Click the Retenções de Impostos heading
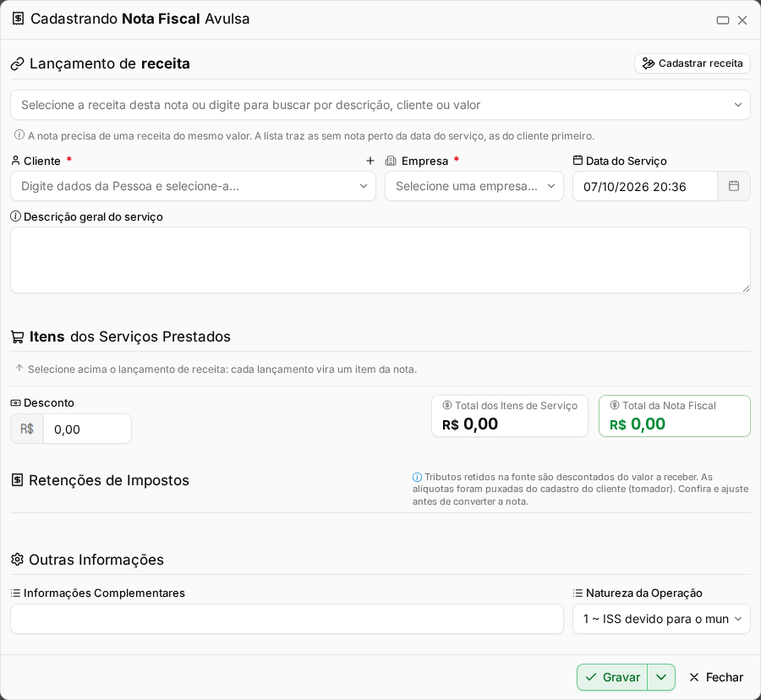 pyautogui.click(x=109, y=480)
